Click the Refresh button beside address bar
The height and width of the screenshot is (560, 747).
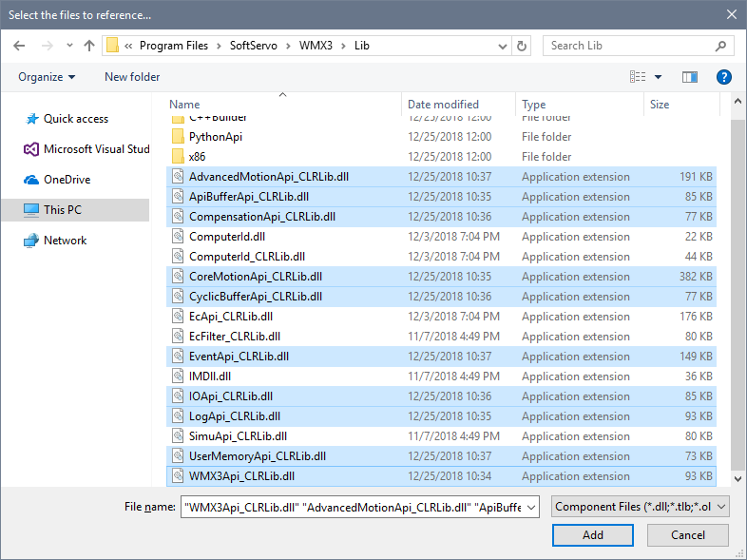coord(522,46)
